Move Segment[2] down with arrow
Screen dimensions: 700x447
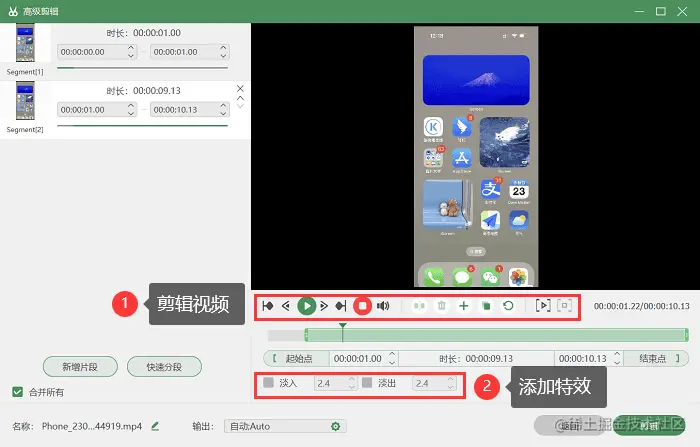[x=240, y=106]
